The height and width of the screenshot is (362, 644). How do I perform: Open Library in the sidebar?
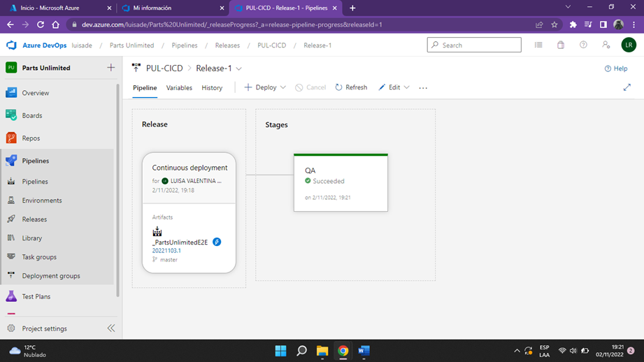coord(32,238)
